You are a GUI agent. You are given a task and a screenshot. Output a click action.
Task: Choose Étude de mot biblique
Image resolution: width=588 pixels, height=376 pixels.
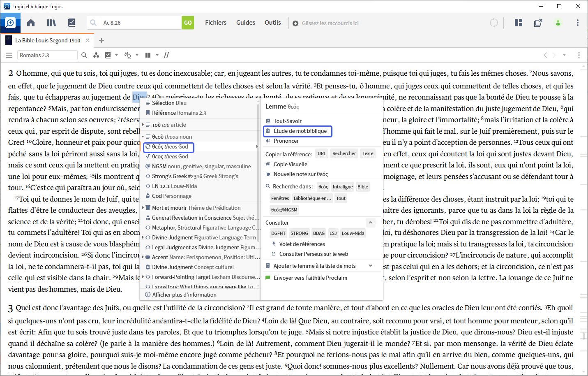[x=300, y=131]
